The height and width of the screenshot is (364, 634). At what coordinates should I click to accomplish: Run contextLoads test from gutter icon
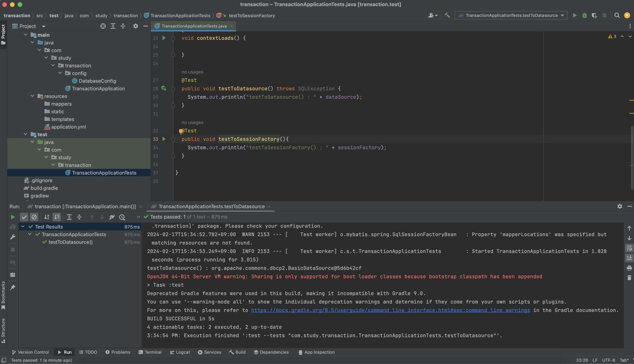point(164,38)
